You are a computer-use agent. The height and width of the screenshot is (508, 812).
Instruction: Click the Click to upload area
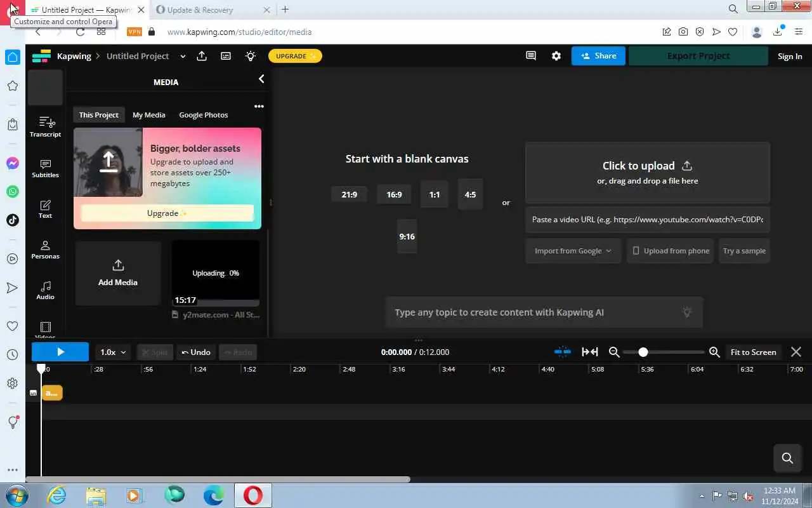pos(648,172)
